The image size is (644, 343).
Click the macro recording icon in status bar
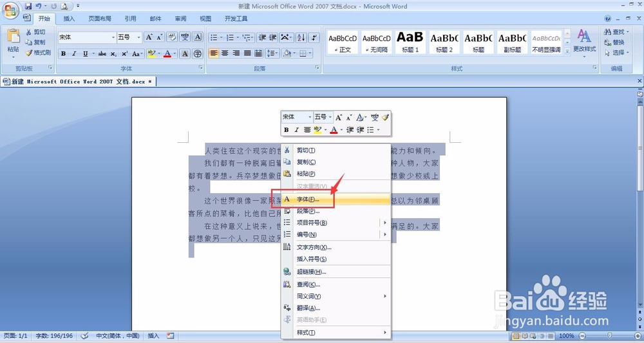171,336
